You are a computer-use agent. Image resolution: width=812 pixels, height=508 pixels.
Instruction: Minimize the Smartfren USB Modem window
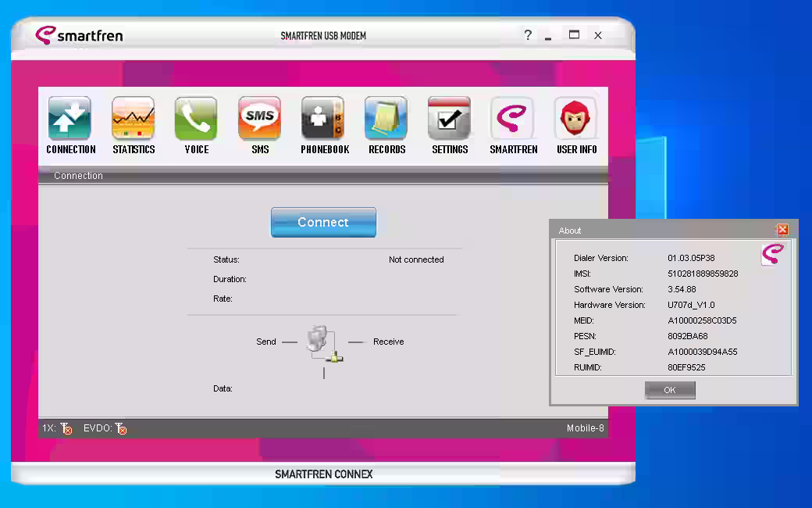point(549,37)
